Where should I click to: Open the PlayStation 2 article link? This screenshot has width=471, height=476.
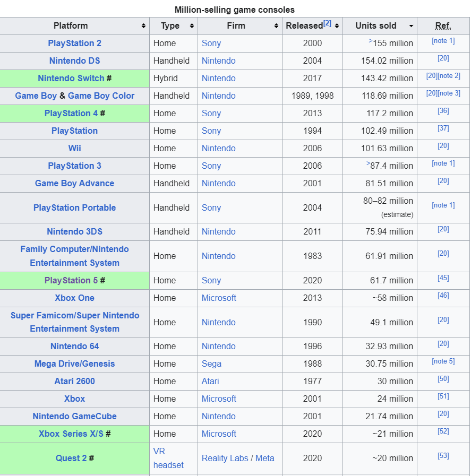[75, 43]
